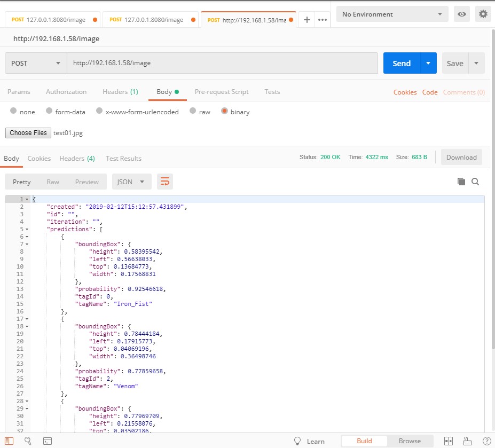
Task: Click the copy response icon
Action: 460,182
